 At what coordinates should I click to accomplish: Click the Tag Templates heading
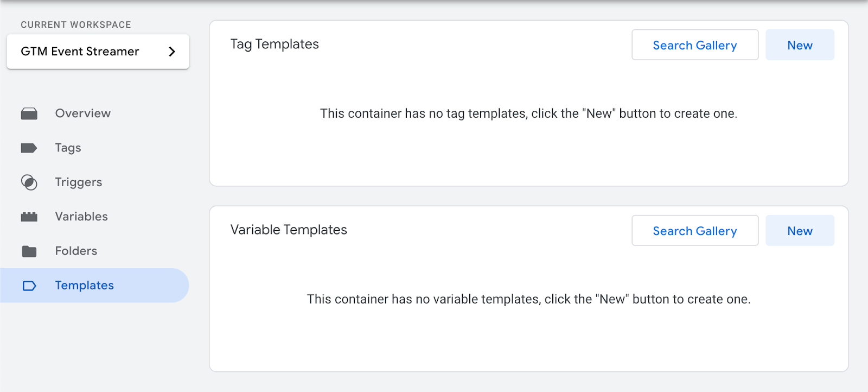pos(275,45)
